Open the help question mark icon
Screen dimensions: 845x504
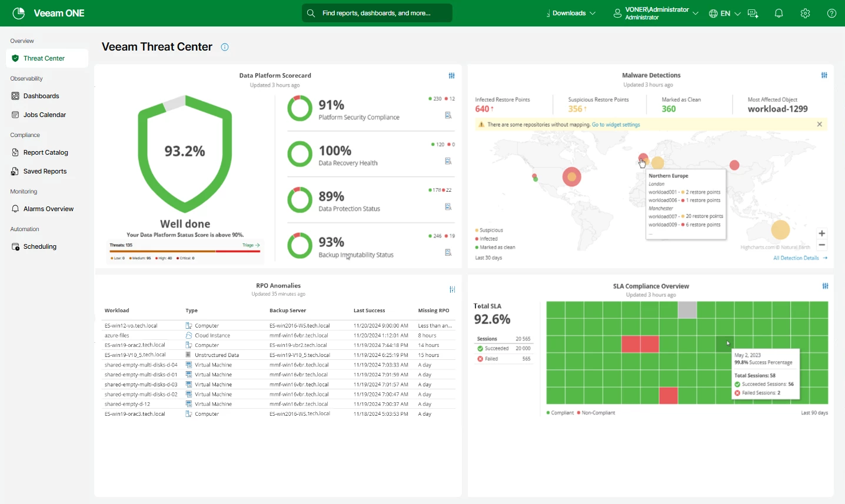pos(831,14)
